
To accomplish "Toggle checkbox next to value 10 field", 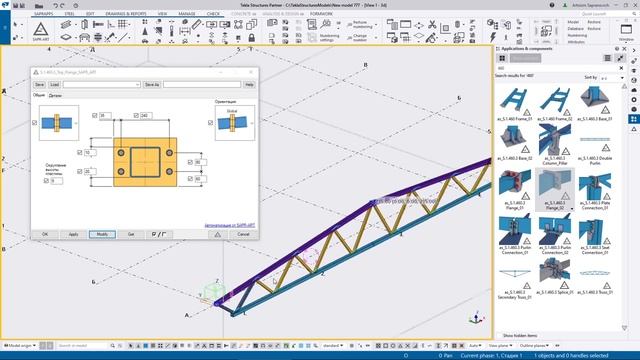I will coord(80,153).
